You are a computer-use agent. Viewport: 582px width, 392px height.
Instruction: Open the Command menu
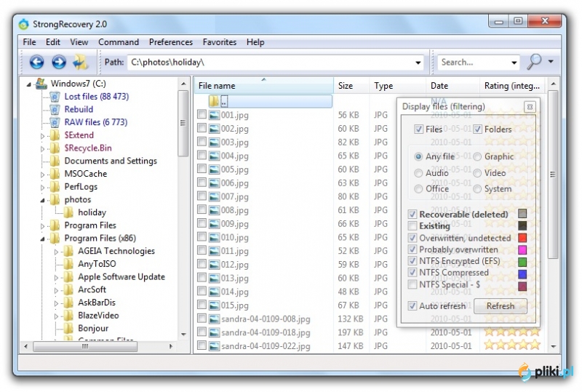pos(119,42)
